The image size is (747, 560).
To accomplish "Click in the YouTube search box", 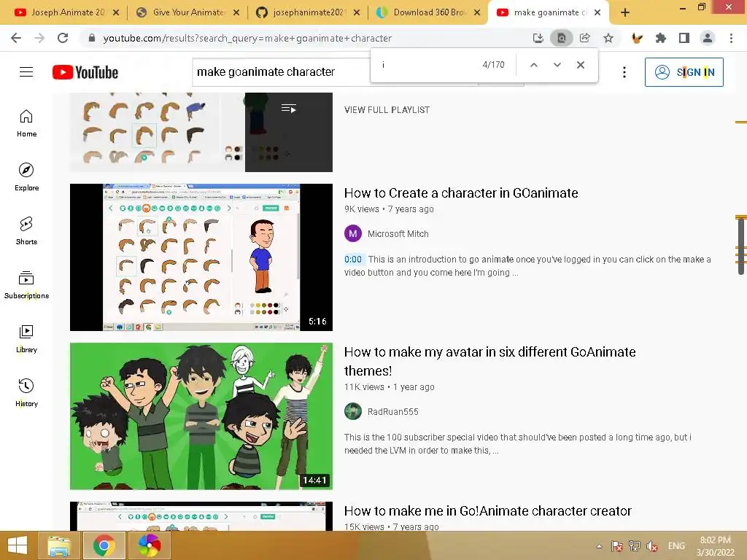I will point(281,72).
